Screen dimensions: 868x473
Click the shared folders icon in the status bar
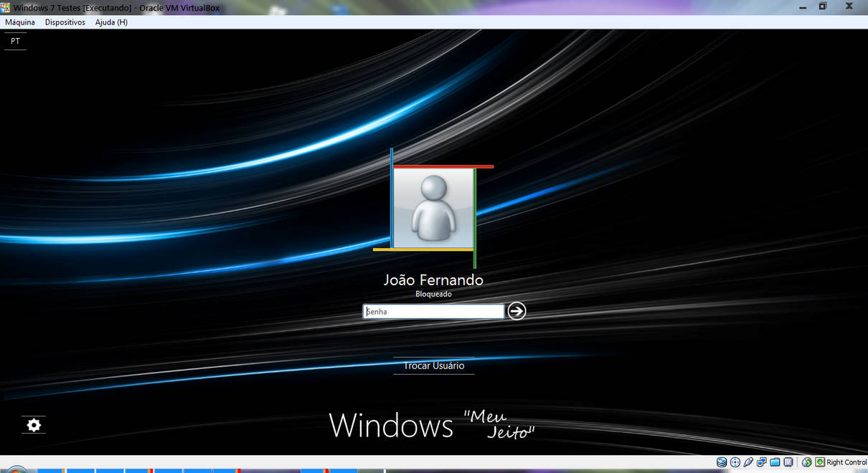775,462
